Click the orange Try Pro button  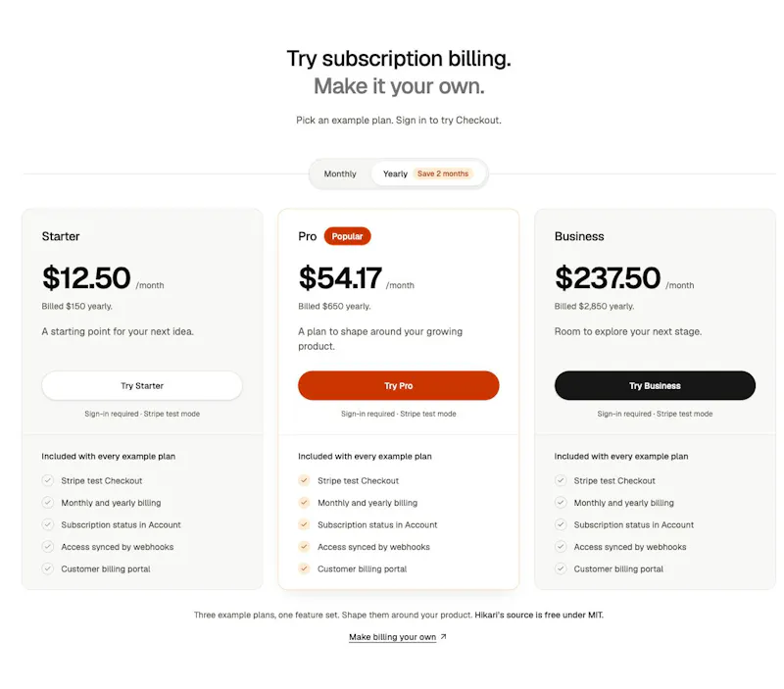(x=399, y=385)
